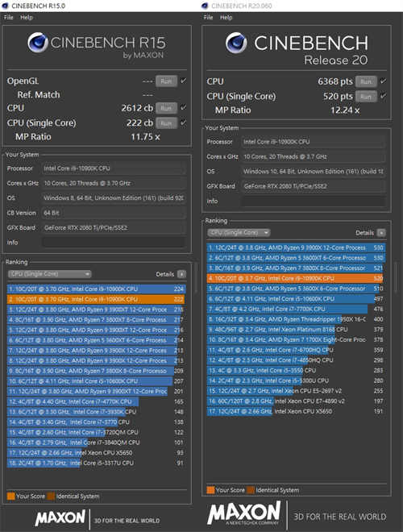
Task: Click the Cinebench R20 title bar icon
Action: pos(205,6)
